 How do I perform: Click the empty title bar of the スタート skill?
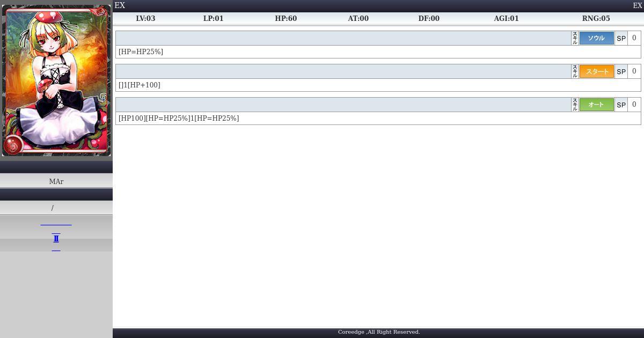[343, 71]
